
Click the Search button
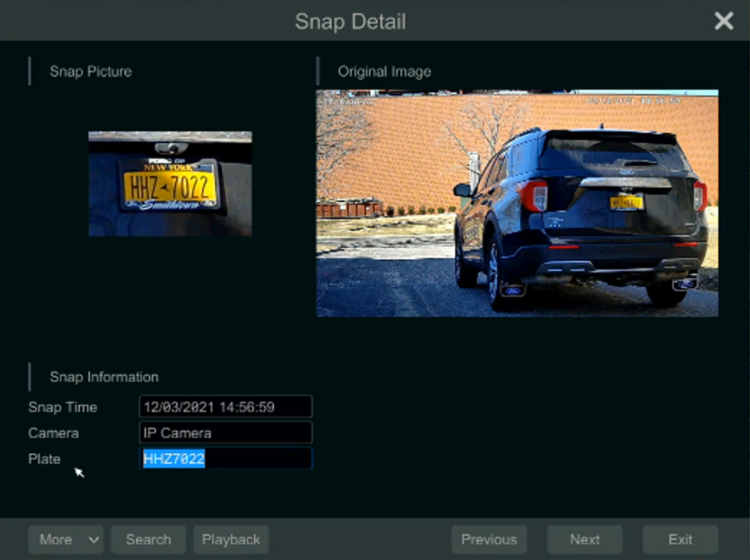point(148,539)
